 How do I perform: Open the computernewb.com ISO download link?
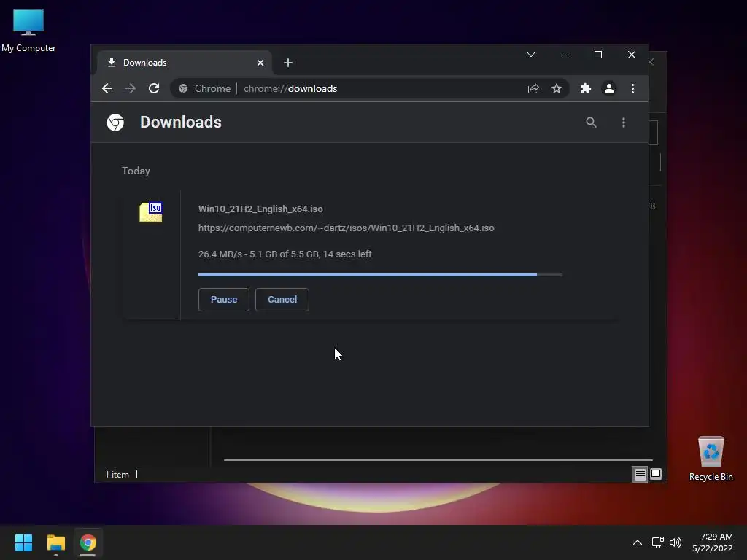point(347,228)
